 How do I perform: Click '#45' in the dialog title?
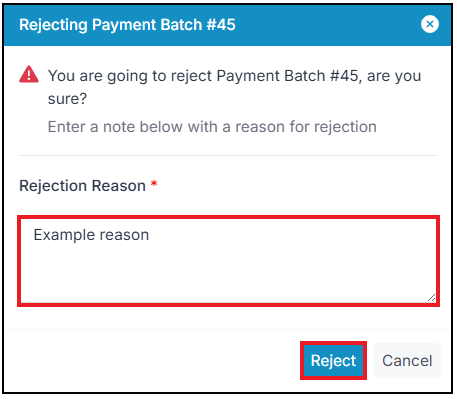coord(221,25)
